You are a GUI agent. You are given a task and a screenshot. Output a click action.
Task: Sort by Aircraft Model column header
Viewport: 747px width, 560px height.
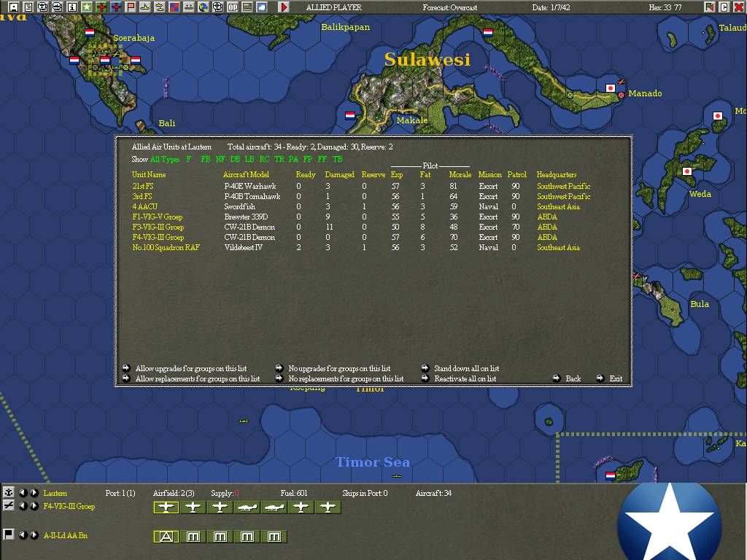pyautogui.click(x=247, y=175)
